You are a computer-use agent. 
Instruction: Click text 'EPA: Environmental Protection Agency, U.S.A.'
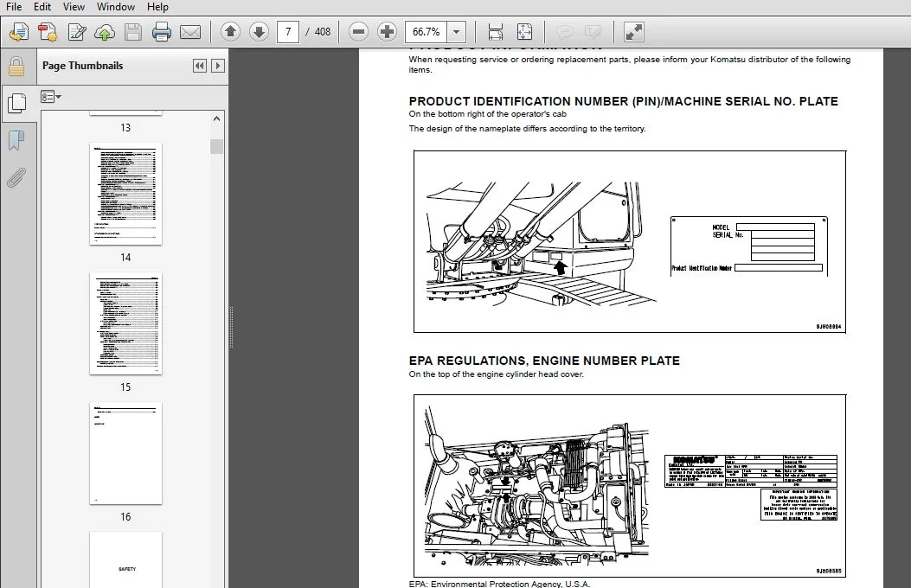tap(499, 584)
